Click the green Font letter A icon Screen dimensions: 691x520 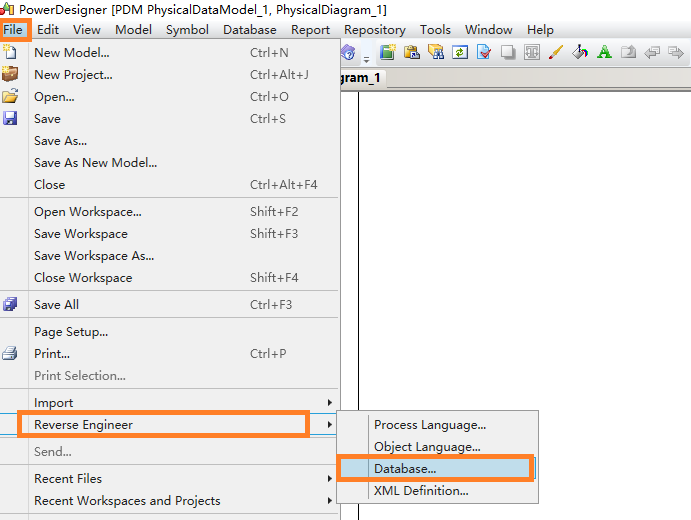pyautogui.click(x=604, y=52)
